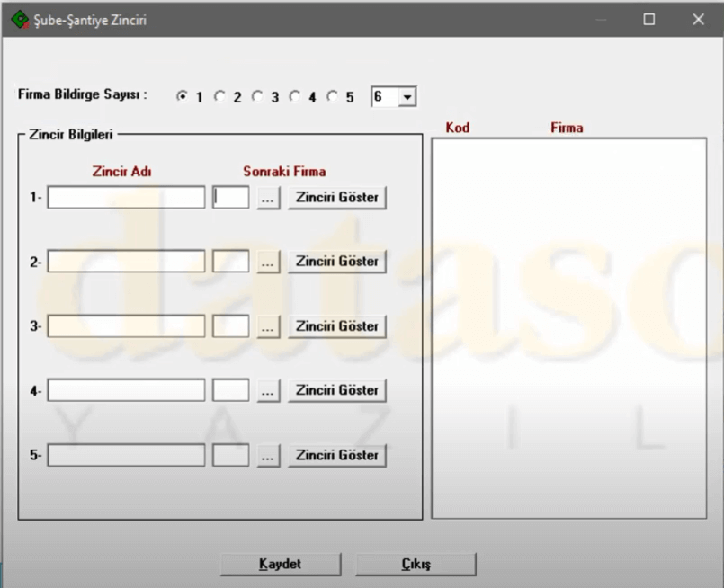Open firm lookup (...) for chain row 5
Image resolution: width=724 pixels, height=588 pixels.
[268, 456]
